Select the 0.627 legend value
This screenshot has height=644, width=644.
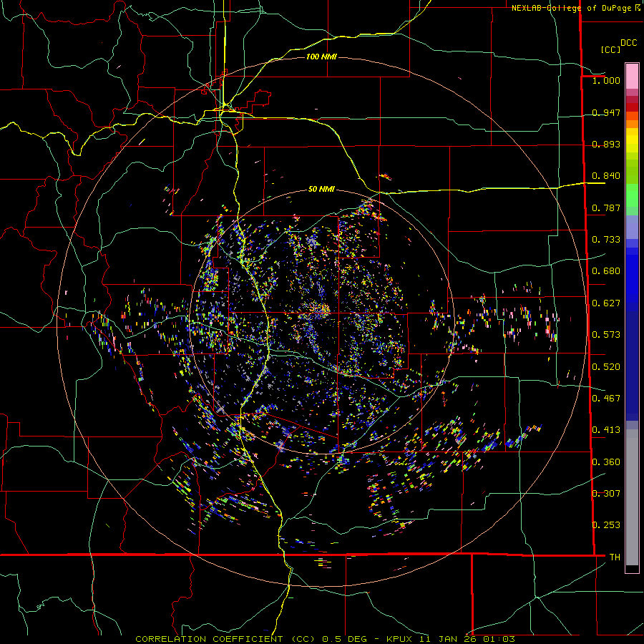606,303
